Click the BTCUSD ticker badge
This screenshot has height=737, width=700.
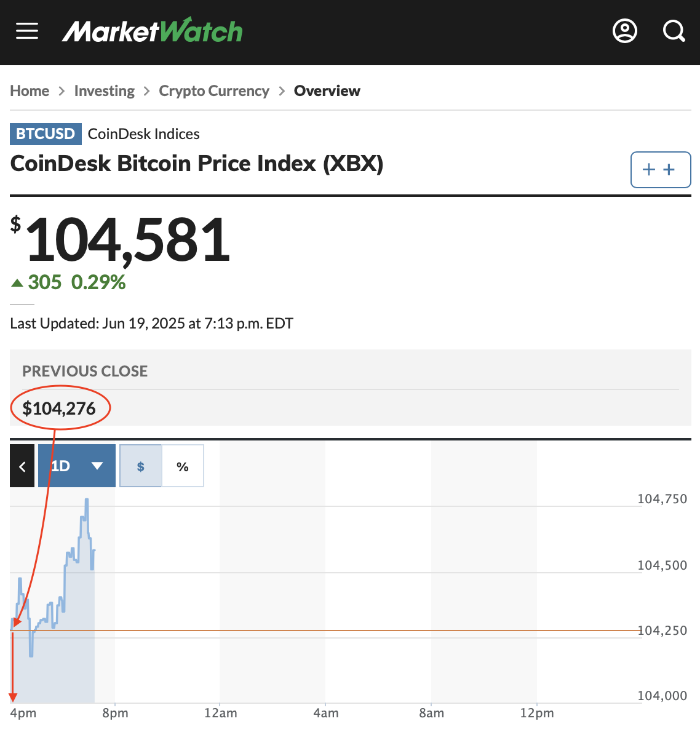point(46,134)
